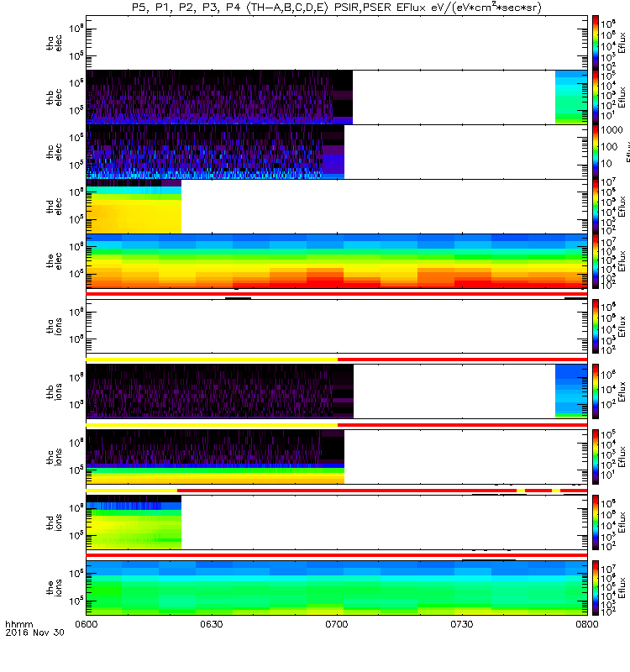Click the plot title text at top
Image resolution: width=630 pixels, height=672 pixels.
[337, 8]
